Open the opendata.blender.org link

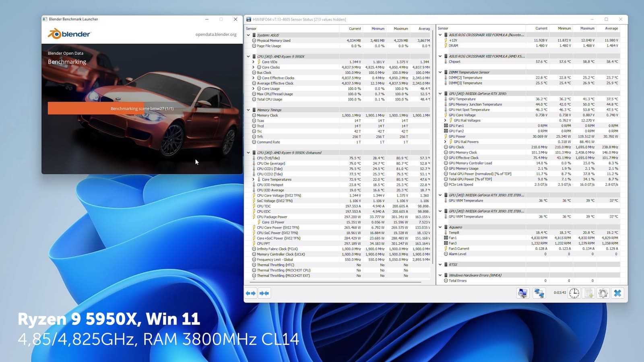(216, 35)
